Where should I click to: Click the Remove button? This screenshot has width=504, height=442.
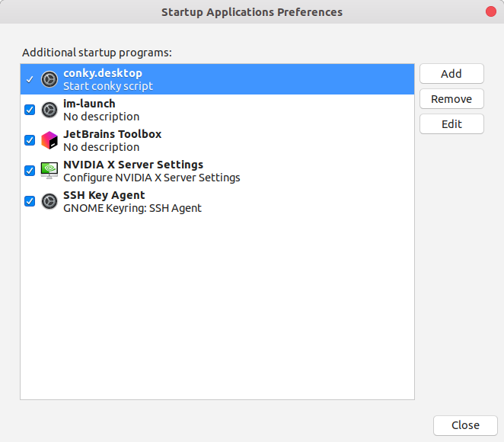click(451, 99)
